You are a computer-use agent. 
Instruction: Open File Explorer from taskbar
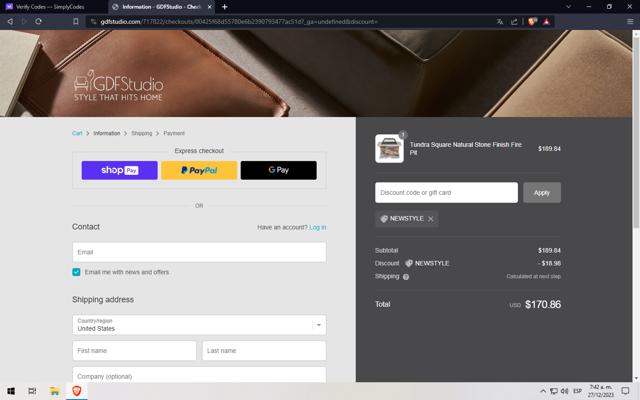pos(54,391)
